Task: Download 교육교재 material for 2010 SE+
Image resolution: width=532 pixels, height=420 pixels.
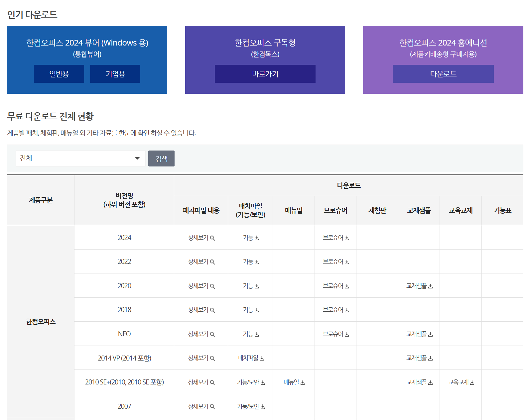Action: (461, 382)
